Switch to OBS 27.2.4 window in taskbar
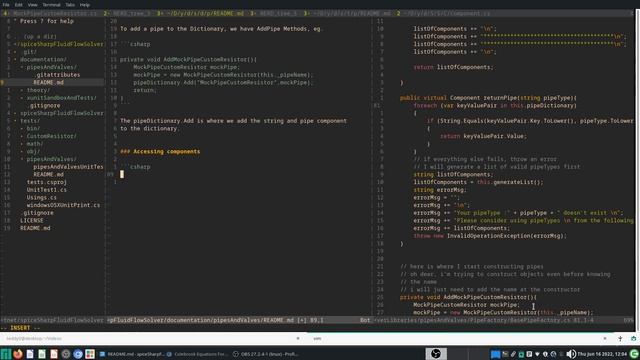The height and width of the screenshot is (360, 640). pos(266,354)
